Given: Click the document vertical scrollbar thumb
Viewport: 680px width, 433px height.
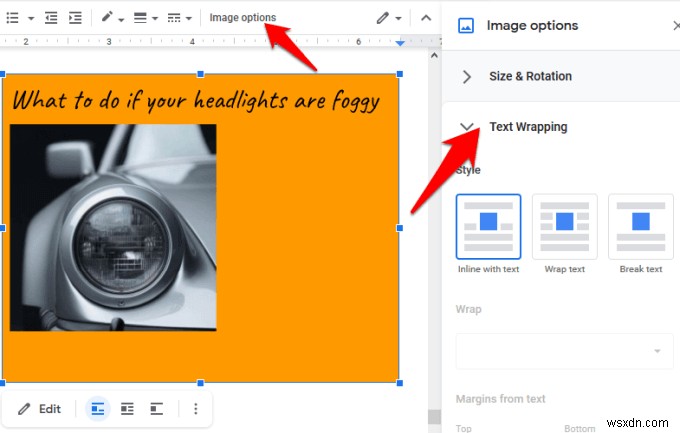Looking at the screenshot, I should click(x=434, y=417).
